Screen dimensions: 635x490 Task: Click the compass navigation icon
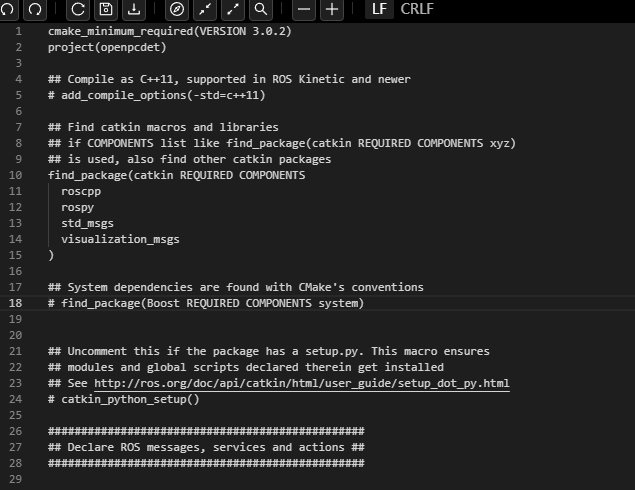pos(177,9)
